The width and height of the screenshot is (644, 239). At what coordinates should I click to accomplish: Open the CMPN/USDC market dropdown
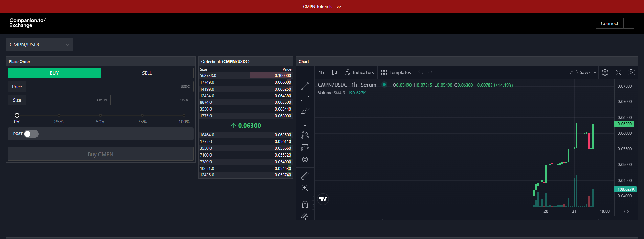pos(40,45)
